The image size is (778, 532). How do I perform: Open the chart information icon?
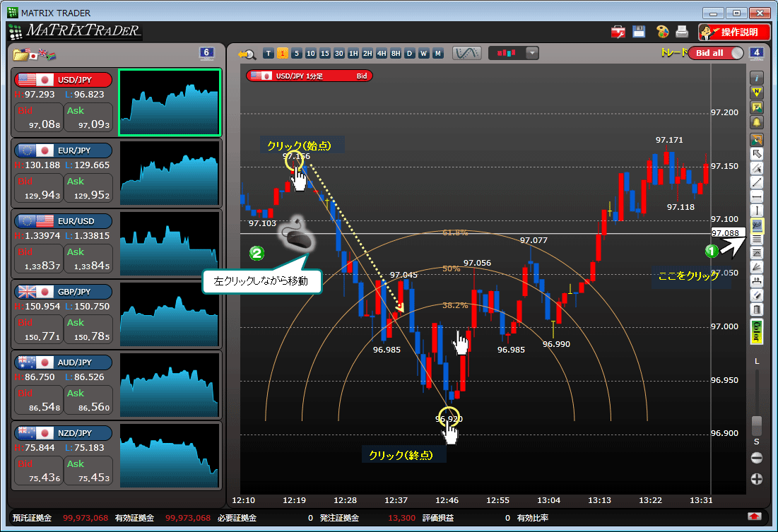click(x=756, y=78)
